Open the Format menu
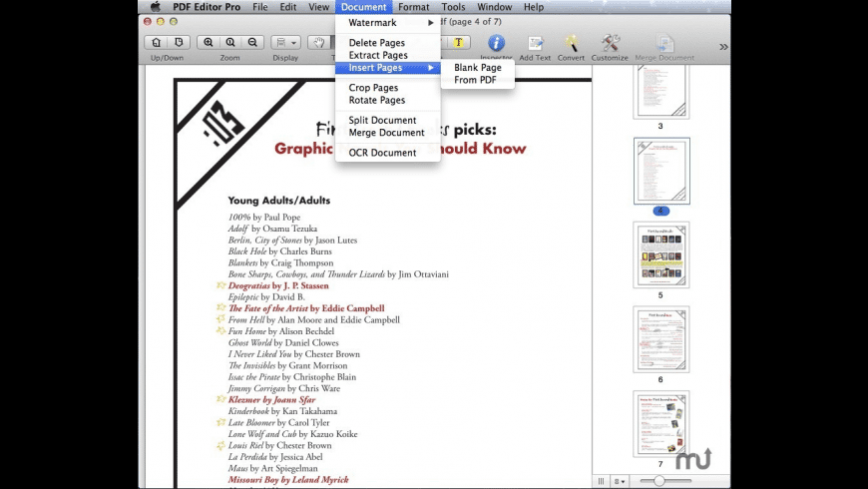 (414, 7)
